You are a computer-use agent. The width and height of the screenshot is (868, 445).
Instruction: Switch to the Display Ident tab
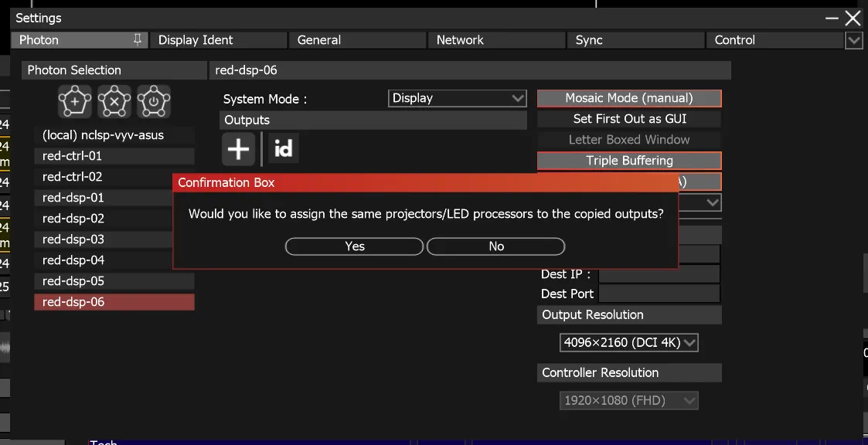click(x=219, y=40)
